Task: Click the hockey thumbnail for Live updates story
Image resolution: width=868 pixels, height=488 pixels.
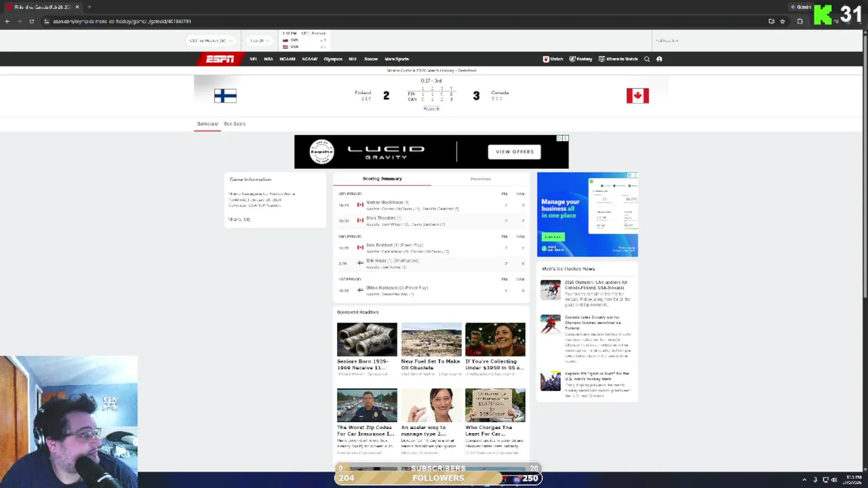Action: click(551, 289)
